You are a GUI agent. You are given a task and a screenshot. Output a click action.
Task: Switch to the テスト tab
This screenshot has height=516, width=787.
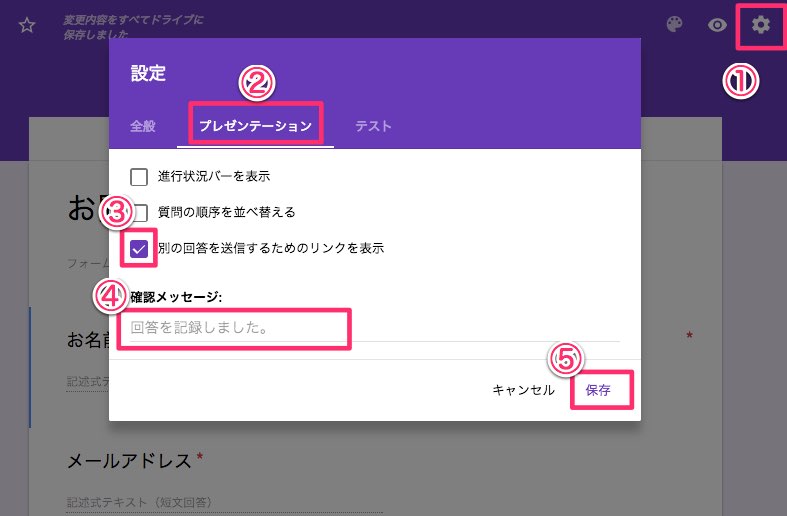pos(373,126)
